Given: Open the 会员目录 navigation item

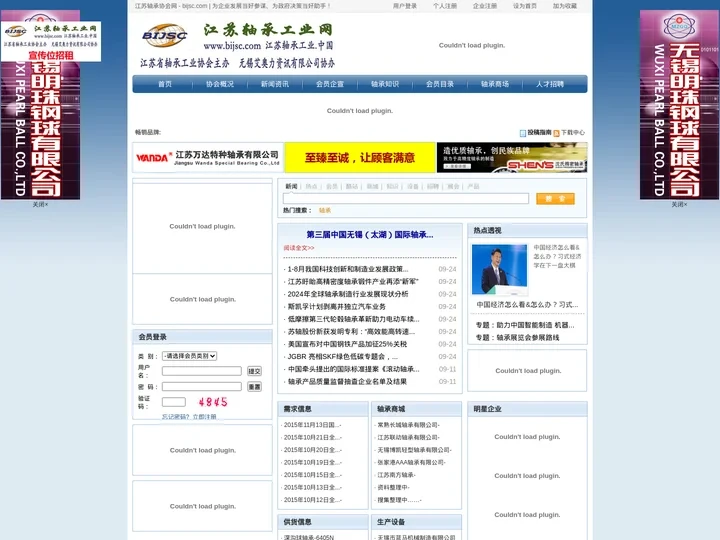Looking at the screenshot, I should [440, 84].
